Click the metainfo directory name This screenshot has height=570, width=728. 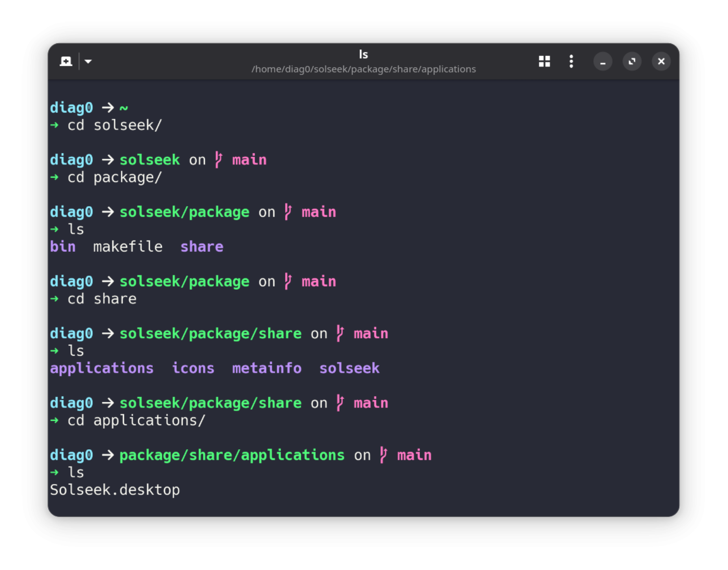pos(266,368)
